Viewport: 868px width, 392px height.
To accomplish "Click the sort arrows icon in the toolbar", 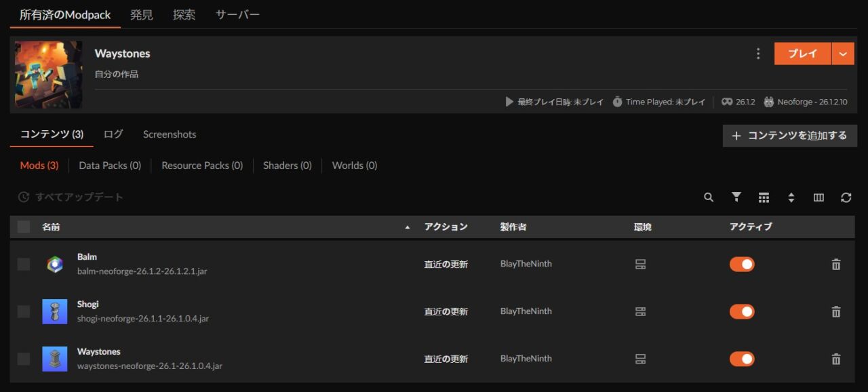I will (791, 197).
